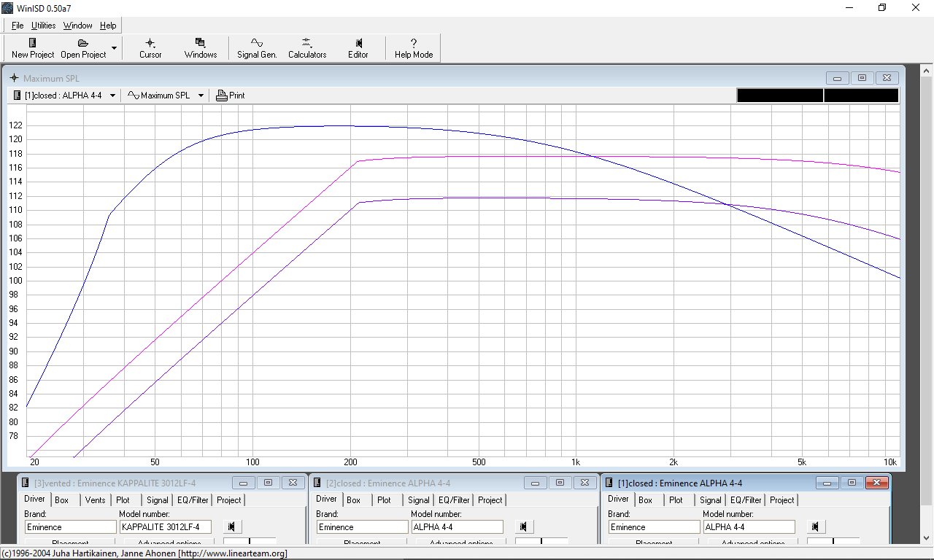Click Model number field showing KAPPALITE 3012LF-4

pos(166,526)
